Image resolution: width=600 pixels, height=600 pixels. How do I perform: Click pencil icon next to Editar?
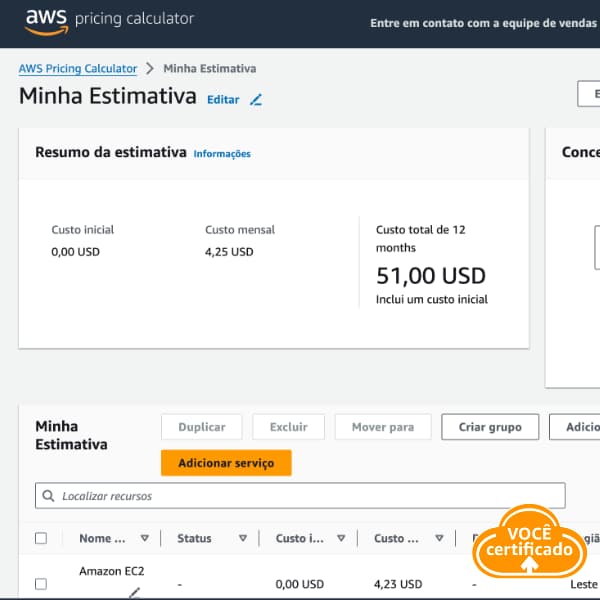256,100
